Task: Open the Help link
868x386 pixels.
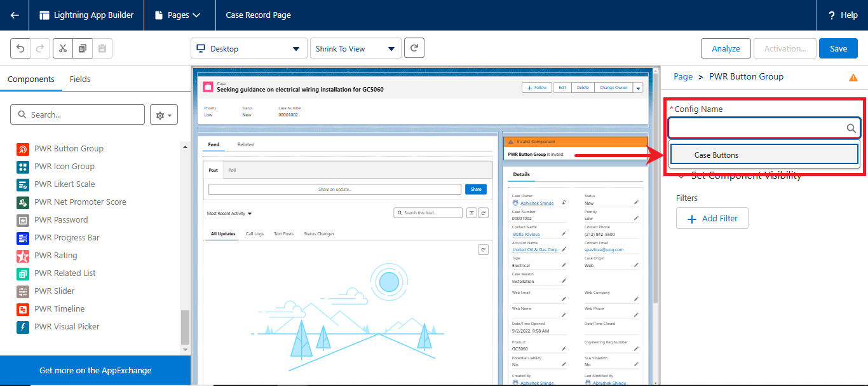Action: pyautogui.click(x=843, y=15)
